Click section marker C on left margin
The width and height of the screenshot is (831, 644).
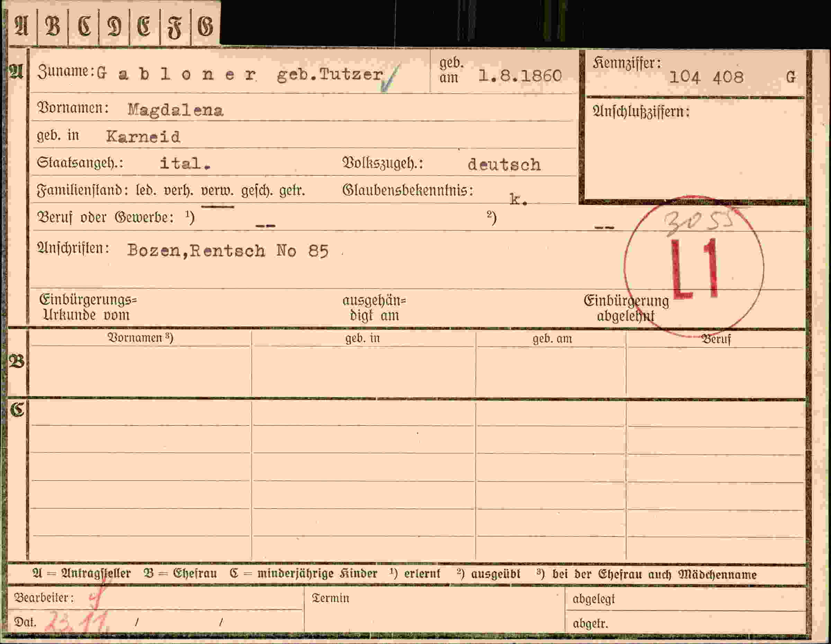coord(18,410)
